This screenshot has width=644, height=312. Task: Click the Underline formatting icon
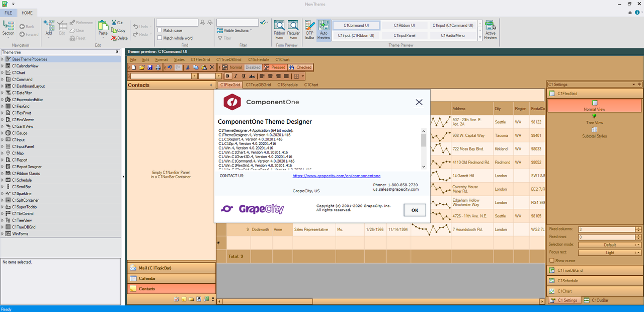click(244, 76)
